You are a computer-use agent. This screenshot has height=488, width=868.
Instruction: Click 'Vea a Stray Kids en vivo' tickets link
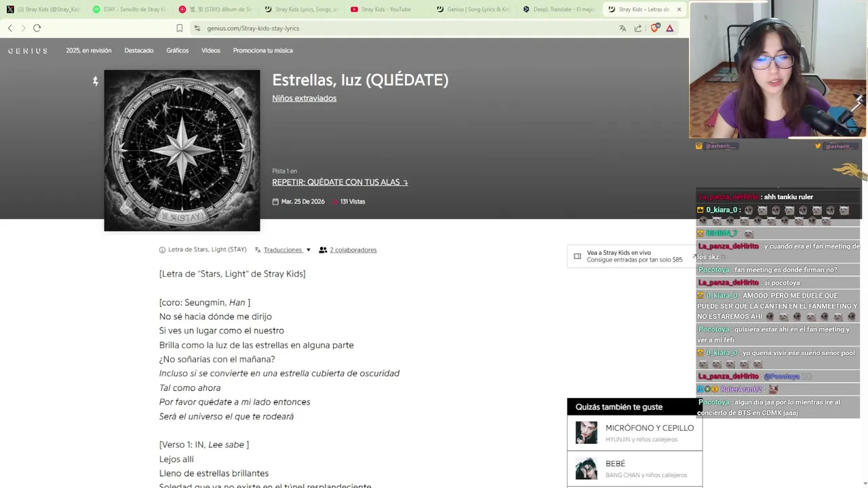(635, 256)
